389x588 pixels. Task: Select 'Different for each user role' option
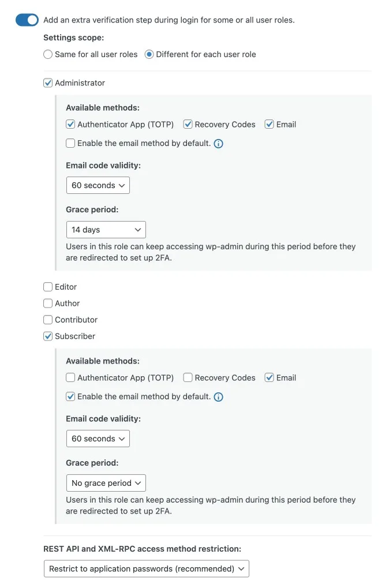click(149, 54)
